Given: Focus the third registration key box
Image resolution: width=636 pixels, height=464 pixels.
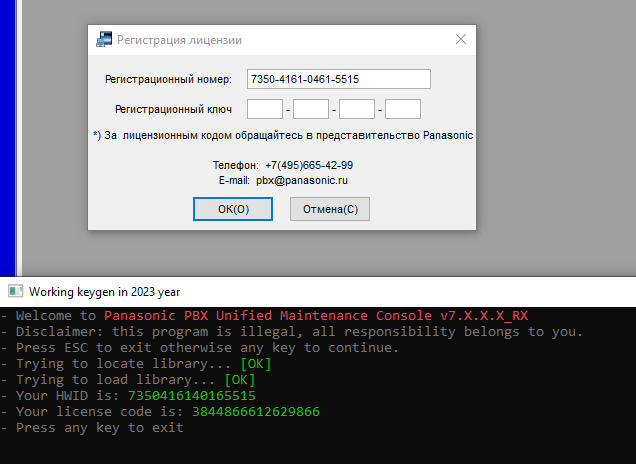Looking at the screenshot, I should tap(357, 109).
